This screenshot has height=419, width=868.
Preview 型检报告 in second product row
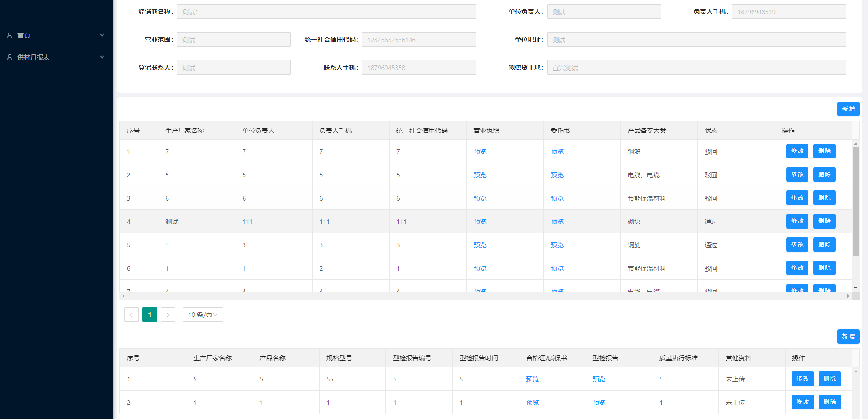(599, 403)
